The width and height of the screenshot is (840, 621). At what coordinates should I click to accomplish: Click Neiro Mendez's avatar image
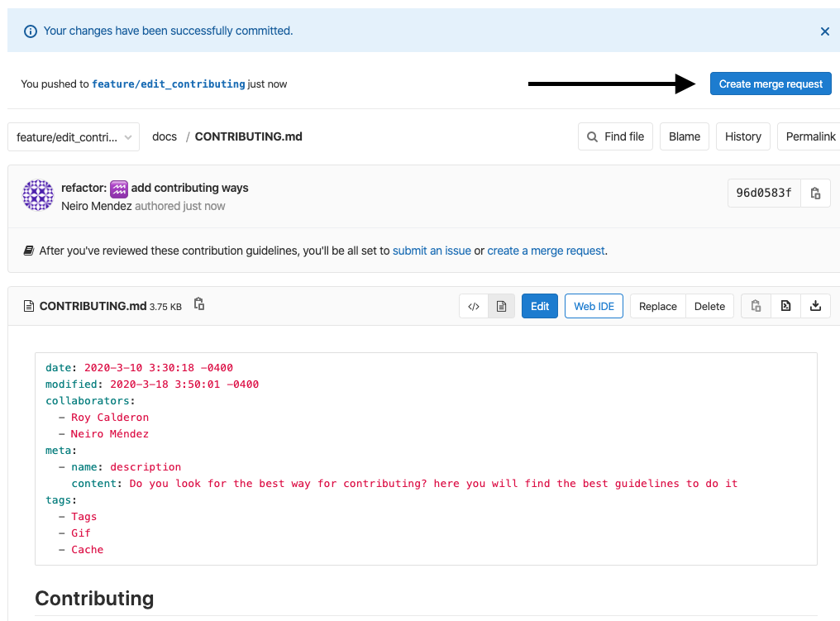(x=38, y=195)
